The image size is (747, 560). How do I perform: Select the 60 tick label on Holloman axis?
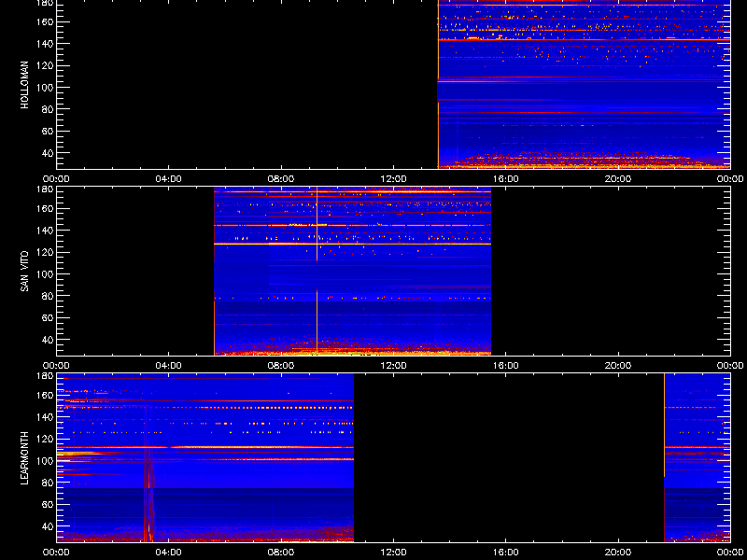48,131
